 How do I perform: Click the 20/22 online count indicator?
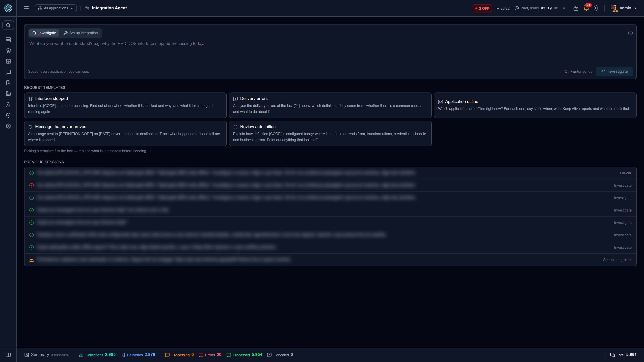503,8
